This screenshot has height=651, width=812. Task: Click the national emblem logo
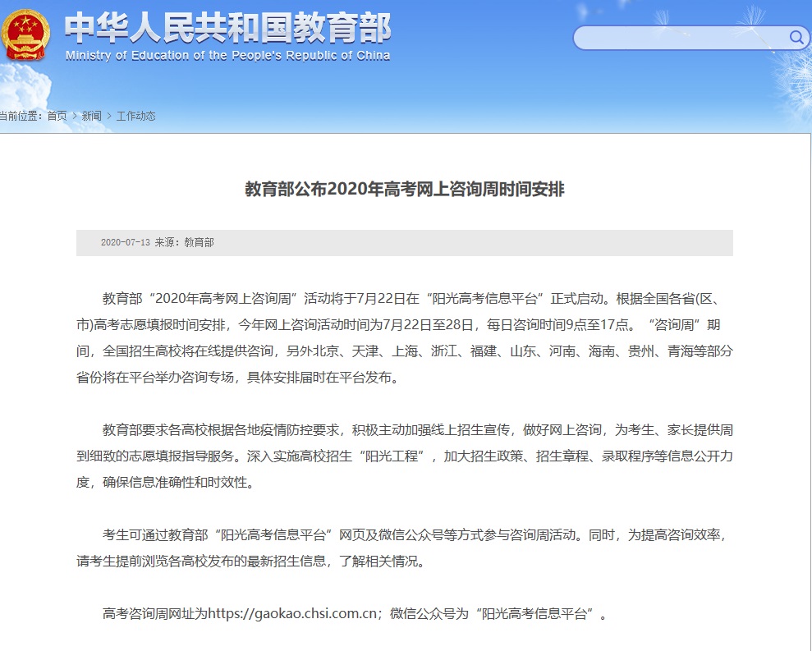coord(25,33)
